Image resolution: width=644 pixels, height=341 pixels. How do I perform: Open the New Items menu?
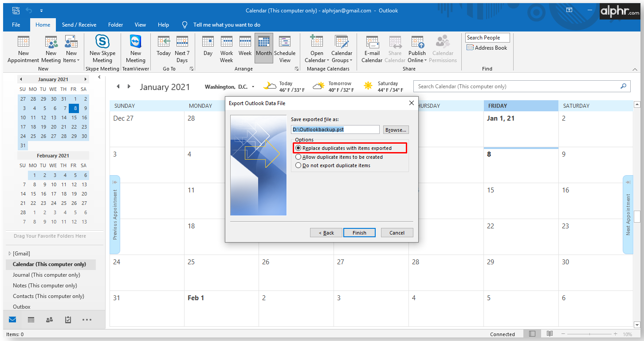pyautogui.click(x=71, y=49)
